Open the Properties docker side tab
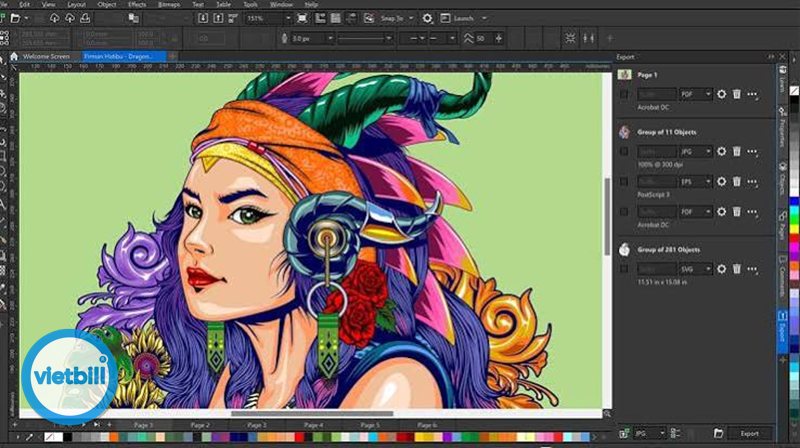This screenshot has height=448, width=800. click(782, 128)
